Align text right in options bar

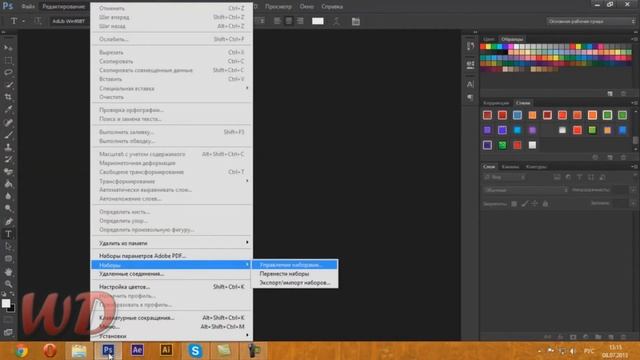[x=300, y=21]
